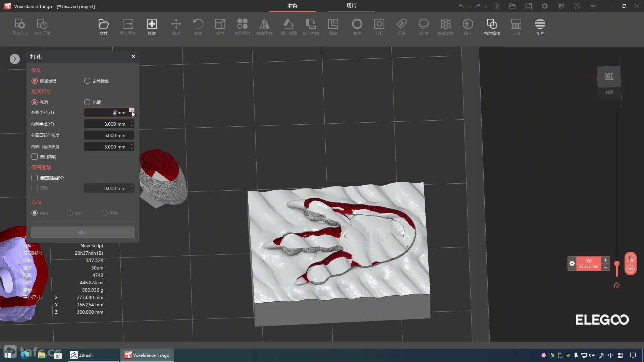
Task: Select the 移动 (Move) tool
Action: pos(176,27)
